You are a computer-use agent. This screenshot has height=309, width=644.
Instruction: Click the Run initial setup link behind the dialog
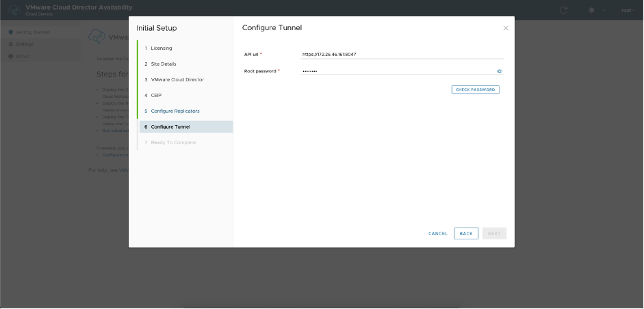(116, 131)
